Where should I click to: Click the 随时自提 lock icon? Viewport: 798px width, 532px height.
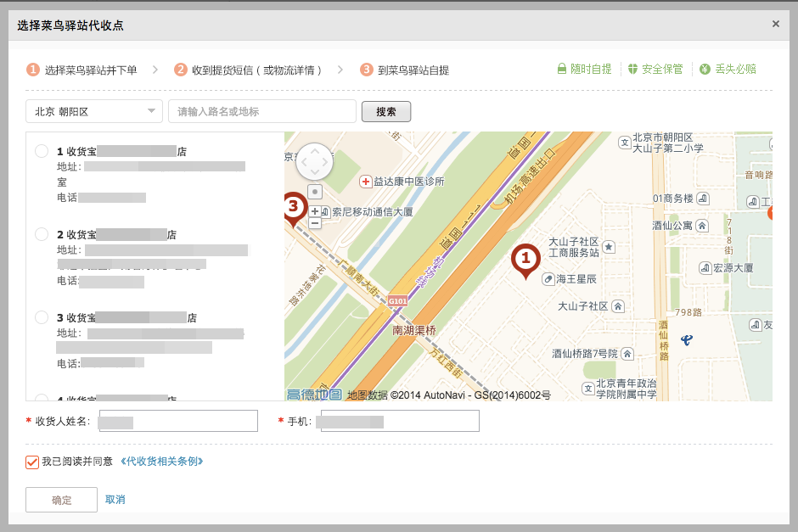coord(562,70)
